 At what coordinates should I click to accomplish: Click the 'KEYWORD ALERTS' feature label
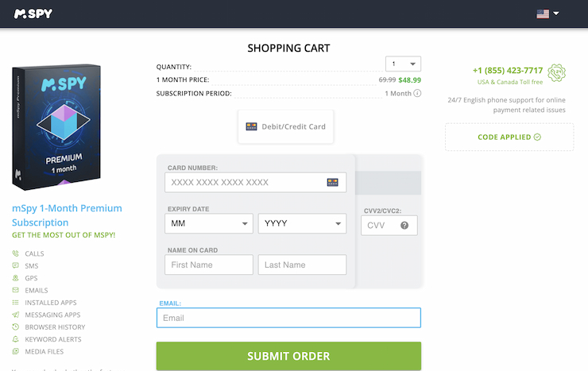tap(53, 339)
